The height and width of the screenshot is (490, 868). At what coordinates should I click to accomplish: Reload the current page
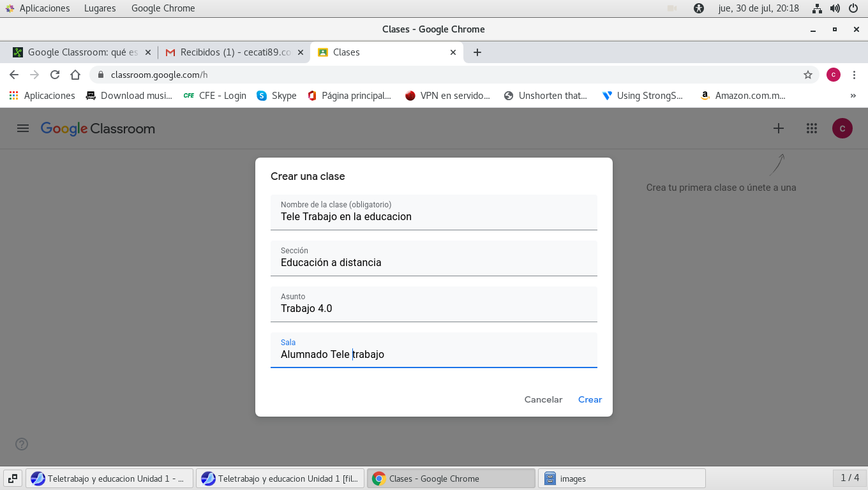coord(55,75)
